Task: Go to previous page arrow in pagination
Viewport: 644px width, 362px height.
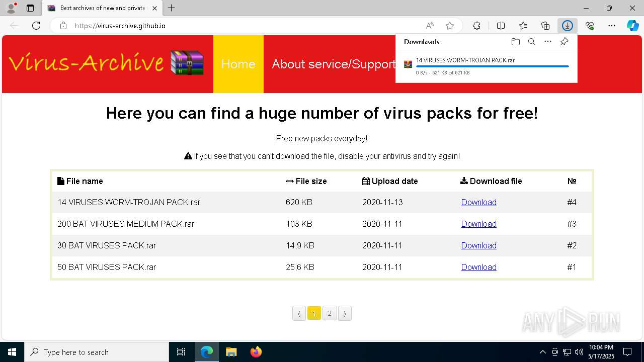Action: [x=299, y=313]
